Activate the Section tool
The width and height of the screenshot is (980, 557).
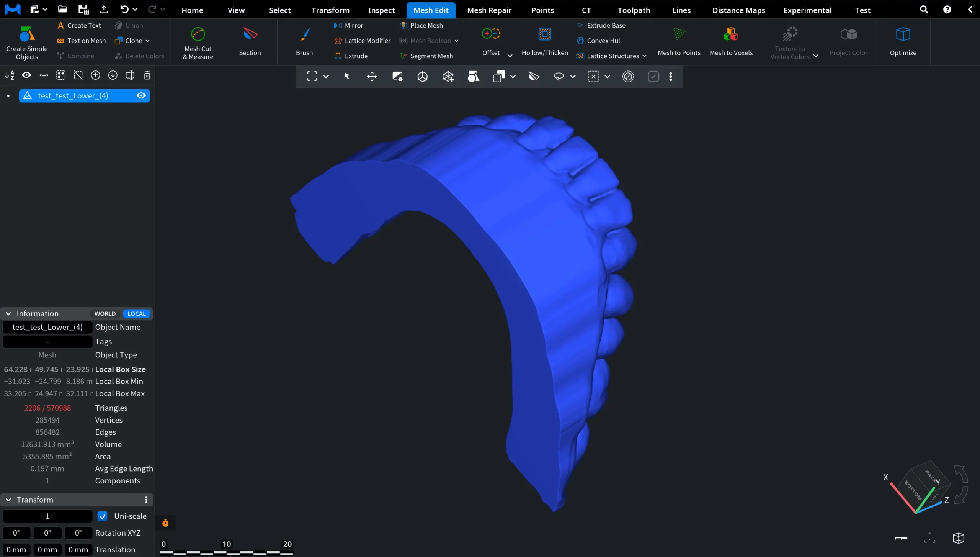click(x=250, y=41)
